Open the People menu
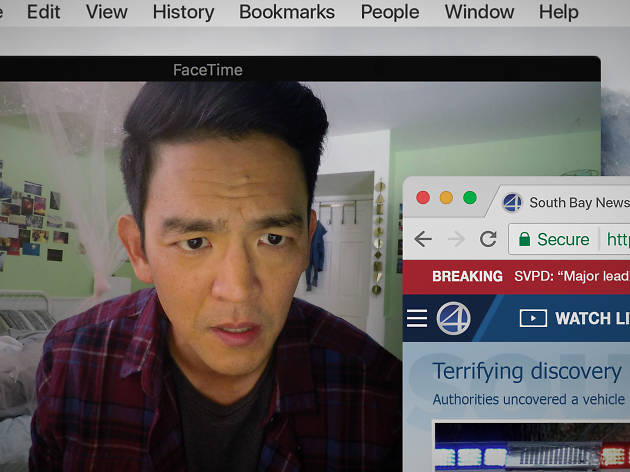 tap(390, 12)
